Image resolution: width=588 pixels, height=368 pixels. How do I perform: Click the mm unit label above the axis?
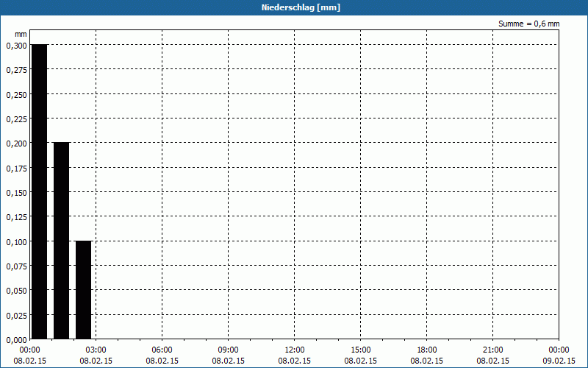[x=21, y=34]
